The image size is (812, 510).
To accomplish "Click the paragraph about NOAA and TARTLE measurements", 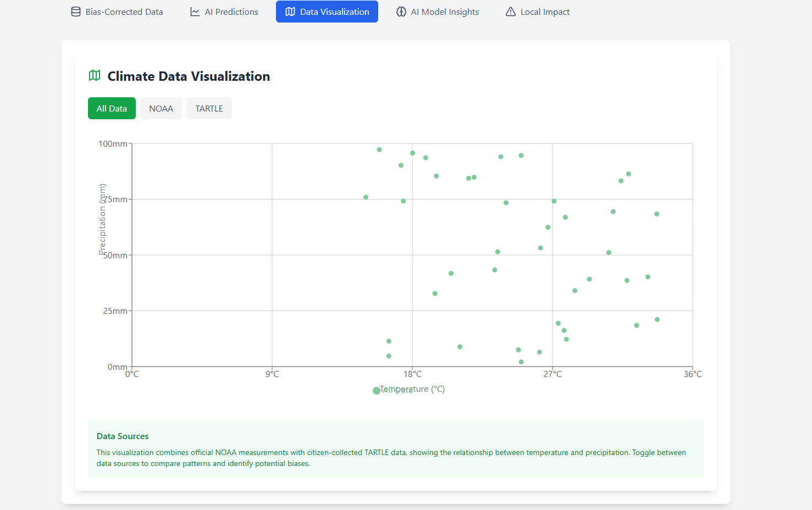I will coord(391,458).
